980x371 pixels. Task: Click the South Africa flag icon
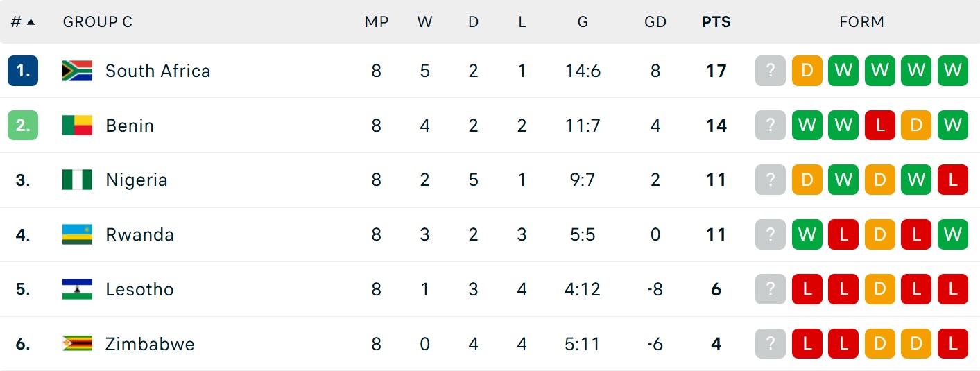tap(77, 71)
